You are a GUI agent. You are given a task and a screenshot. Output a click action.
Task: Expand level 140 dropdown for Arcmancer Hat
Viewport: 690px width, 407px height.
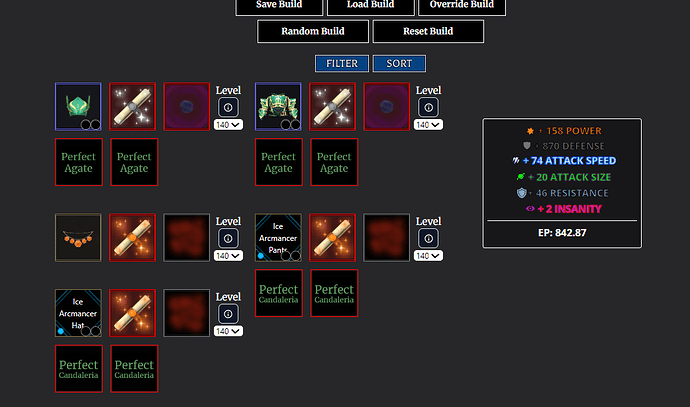point(228,331)
